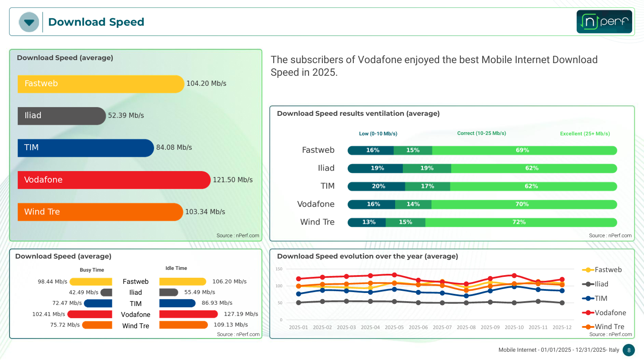Image resolution: width=644 pixels, height=360 pixels.
Task: Click the "Correct (10-25 Mb/s)" legend label
Action: pyautogui.click(x=482, y=133)
